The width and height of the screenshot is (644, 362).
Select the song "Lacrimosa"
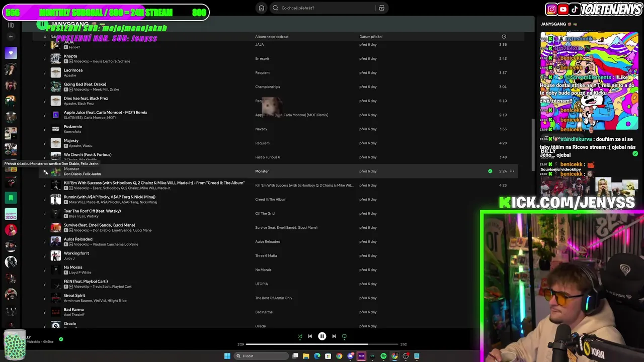tap(73, 70)
